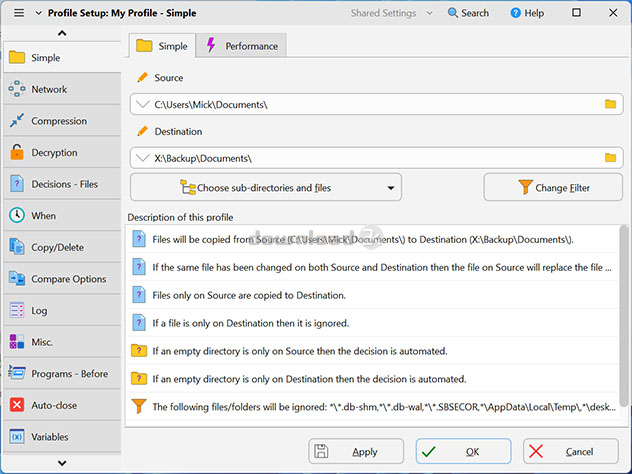The height and width of the screenshot is (474, 632).
Task: Expand the profile title dropdown arrow
Action: (x=38, y=13)
